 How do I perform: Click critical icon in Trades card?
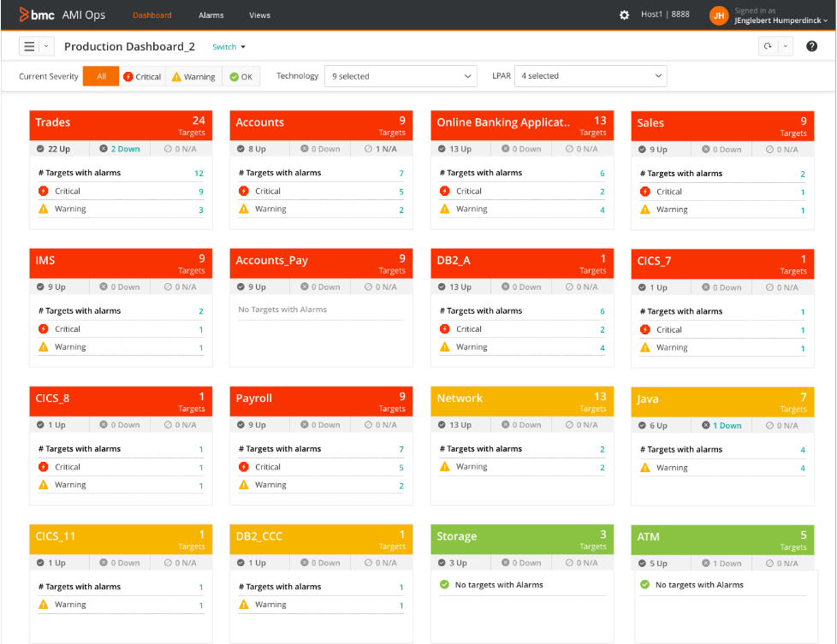[x=44, y=191]
